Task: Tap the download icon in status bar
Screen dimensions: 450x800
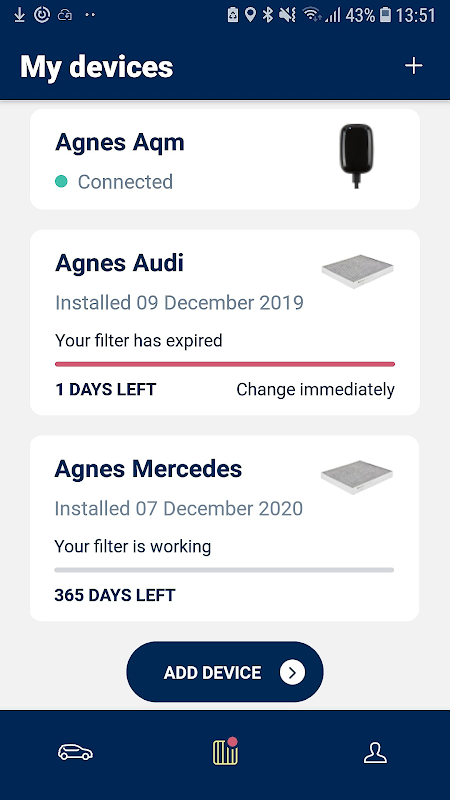Action: (x=19, y=15)
